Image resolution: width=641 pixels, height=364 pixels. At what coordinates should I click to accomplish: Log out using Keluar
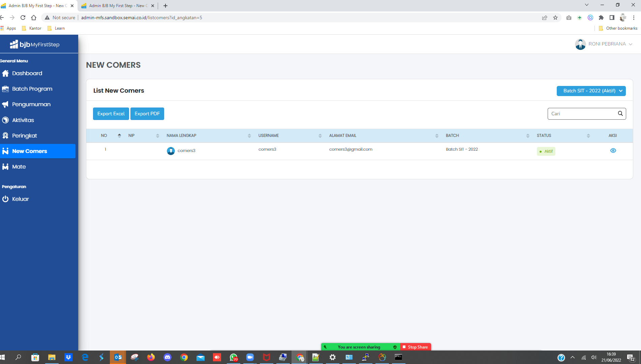pos(16,199)
